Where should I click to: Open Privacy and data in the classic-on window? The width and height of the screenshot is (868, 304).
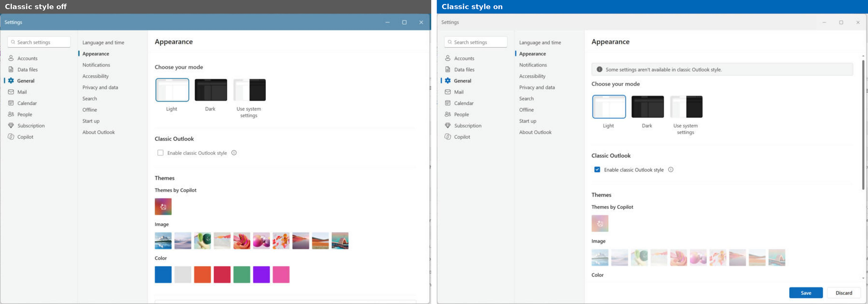(x=537, y=87)
